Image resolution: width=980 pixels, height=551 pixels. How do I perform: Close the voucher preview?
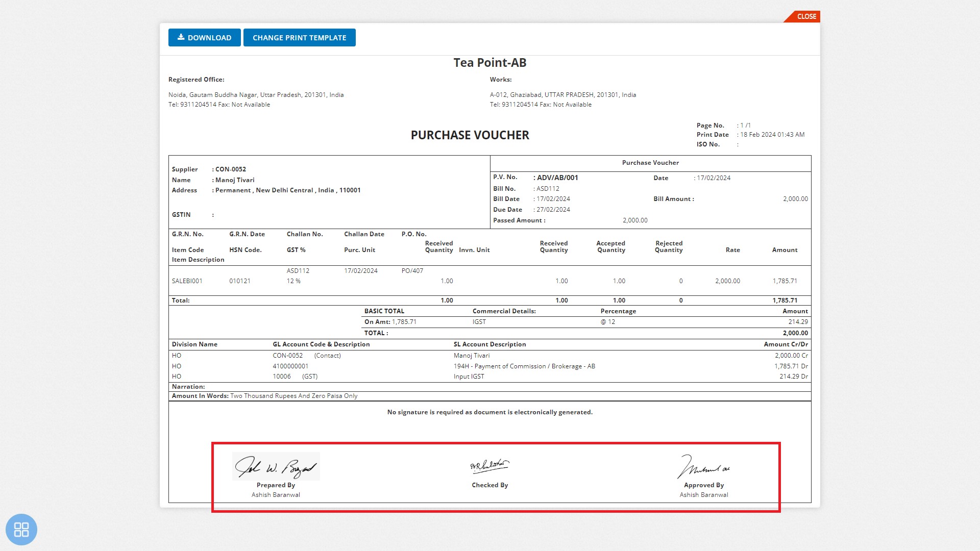[803, 16]
